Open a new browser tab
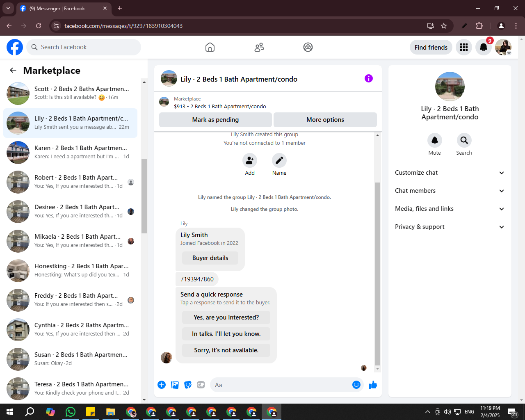 point(120,8)
